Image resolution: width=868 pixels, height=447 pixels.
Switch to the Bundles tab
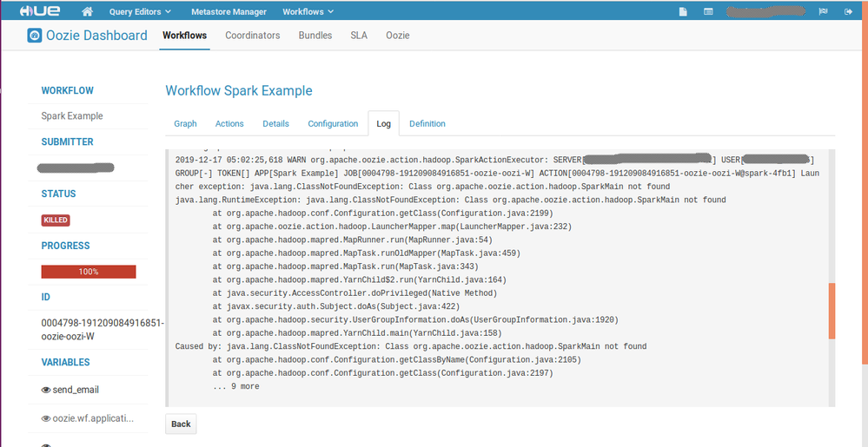click(315, 36)
